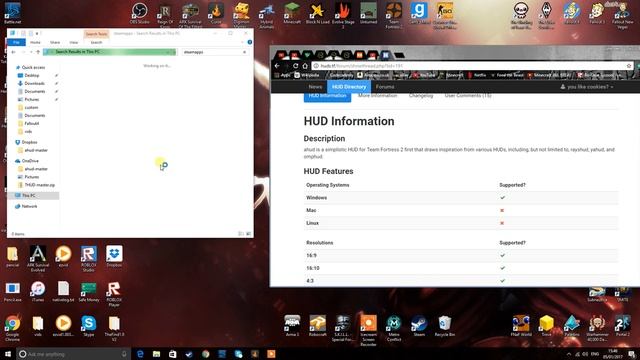
Task: Click the Cortana 'Ask me anything' search box
Action: pos(73,354)
